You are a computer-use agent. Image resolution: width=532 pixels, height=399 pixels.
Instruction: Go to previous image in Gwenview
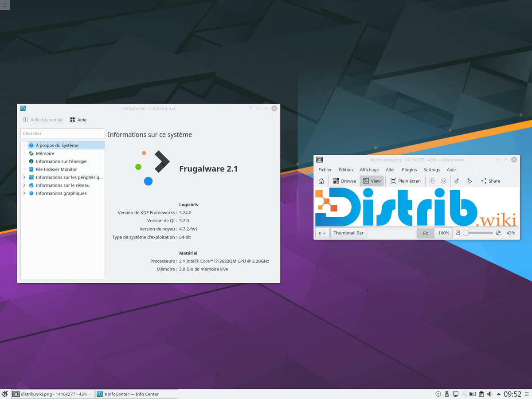432,181
